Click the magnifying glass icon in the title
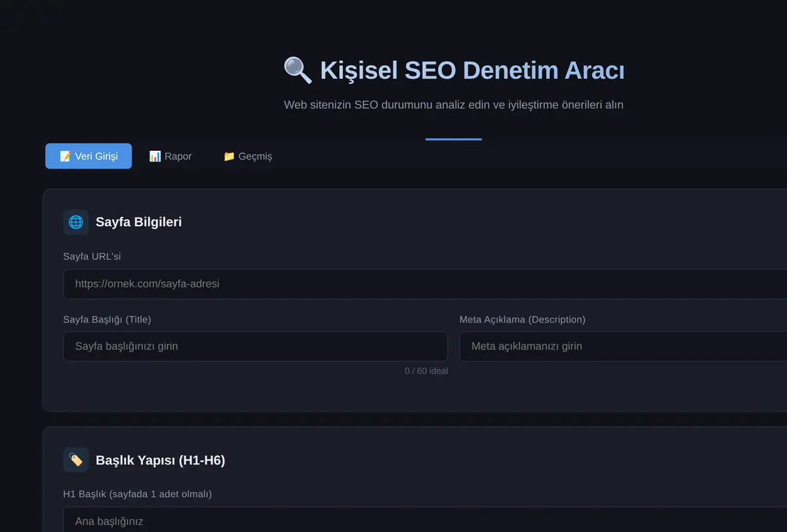Screen dimensions: 787x532 pyautogui.click(x=298, y=70)
